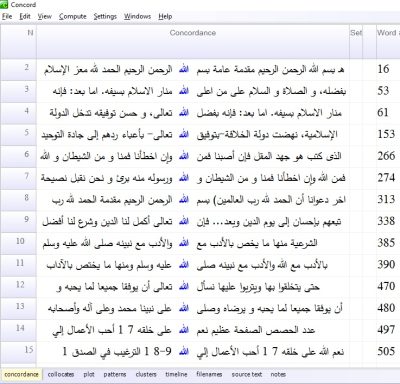Image resolution: width=400 pixels, height=384 pixels.
Task: Click the concordance line text in row 12
Action: (188, 287)
